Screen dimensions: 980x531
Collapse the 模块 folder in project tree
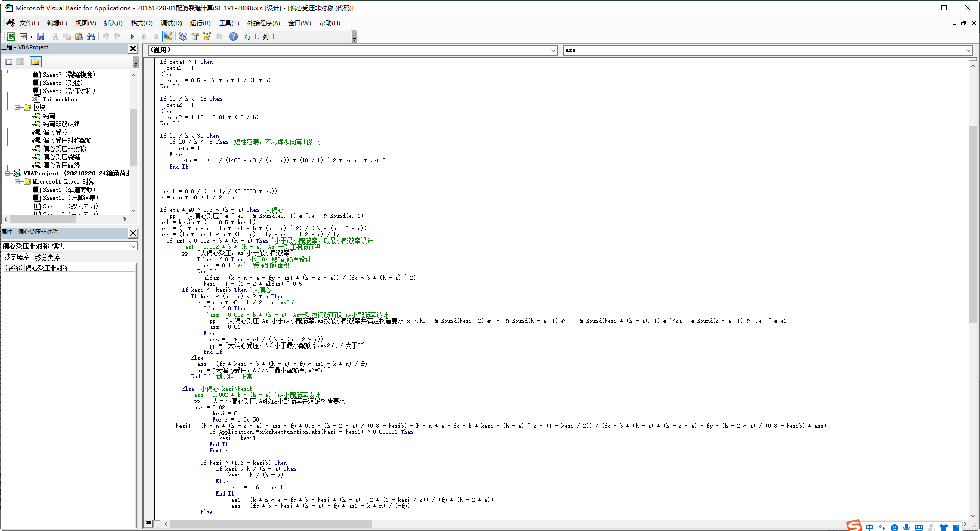(x=17, y=107)
